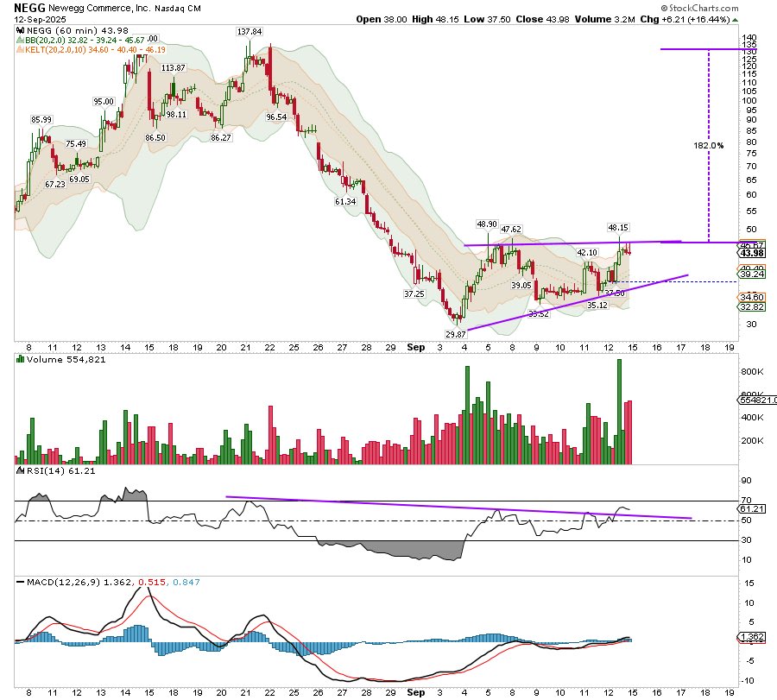Click the 34.60 tag on right axis
Screen dimensions: 777x700
752,297
